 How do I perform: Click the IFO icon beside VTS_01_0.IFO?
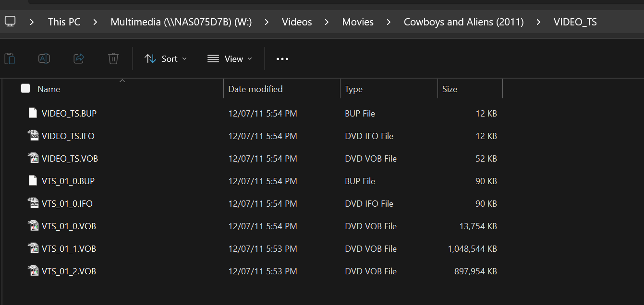(33, 203)
